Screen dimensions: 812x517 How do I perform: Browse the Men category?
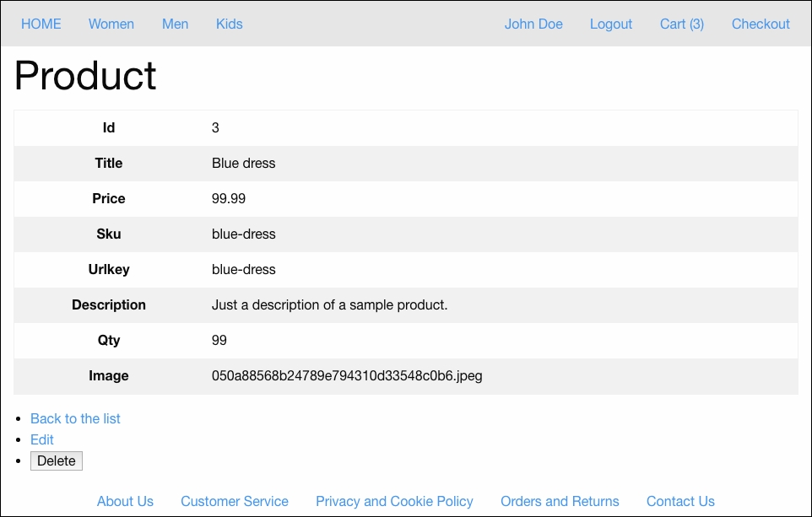click(x=175, y=24)
